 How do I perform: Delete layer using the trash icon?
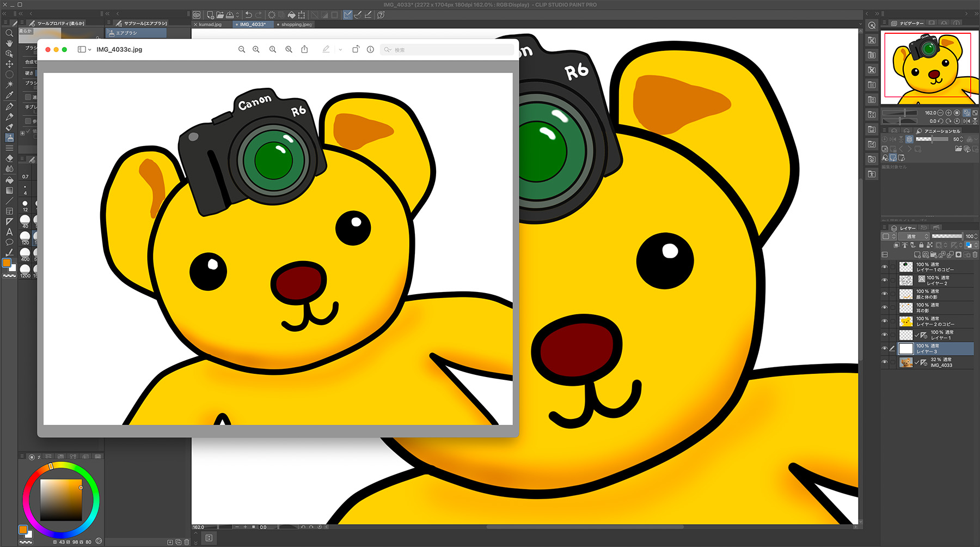(x=975, y=254)
